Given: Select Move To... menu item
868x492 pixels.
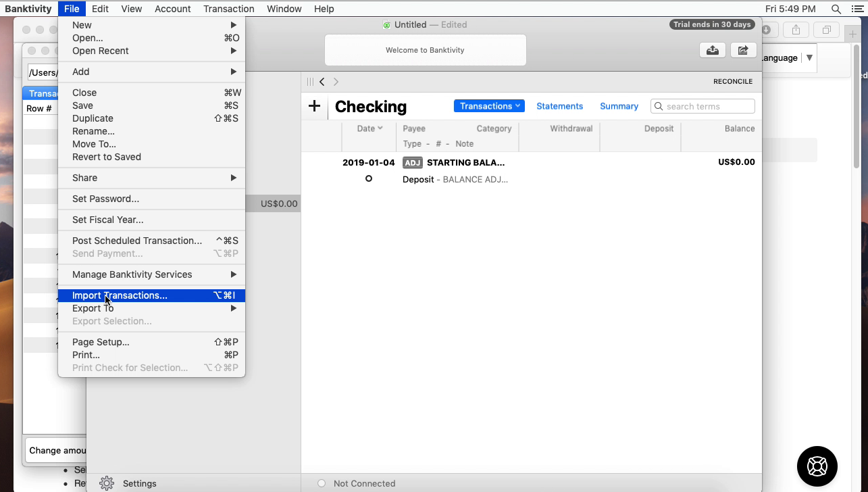Looking at the screenshot, I should pos(151,144).
